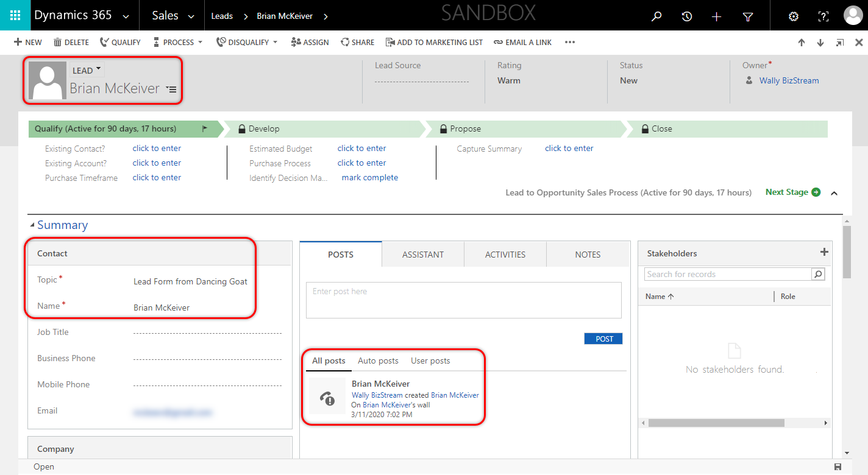Click Leads in the breadcrumb
868x475 pixels.
(222, 16)
